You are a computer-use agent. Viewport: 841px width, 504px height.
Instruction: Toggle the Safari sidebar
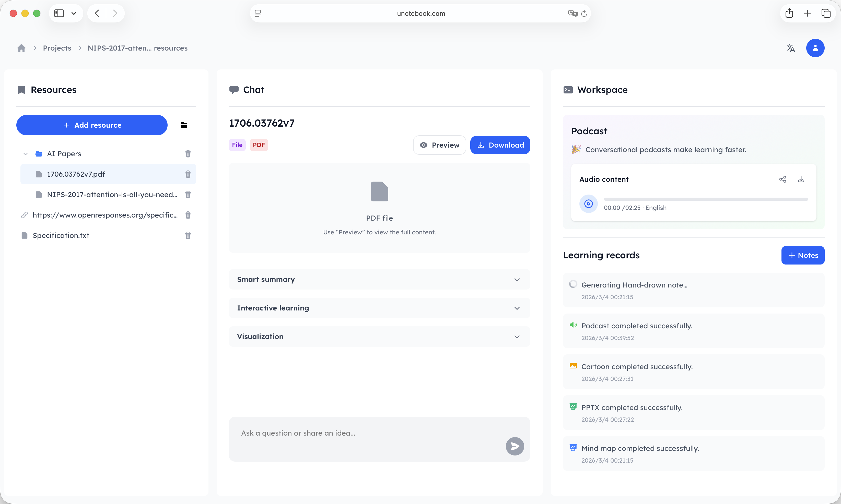(59, 13)
